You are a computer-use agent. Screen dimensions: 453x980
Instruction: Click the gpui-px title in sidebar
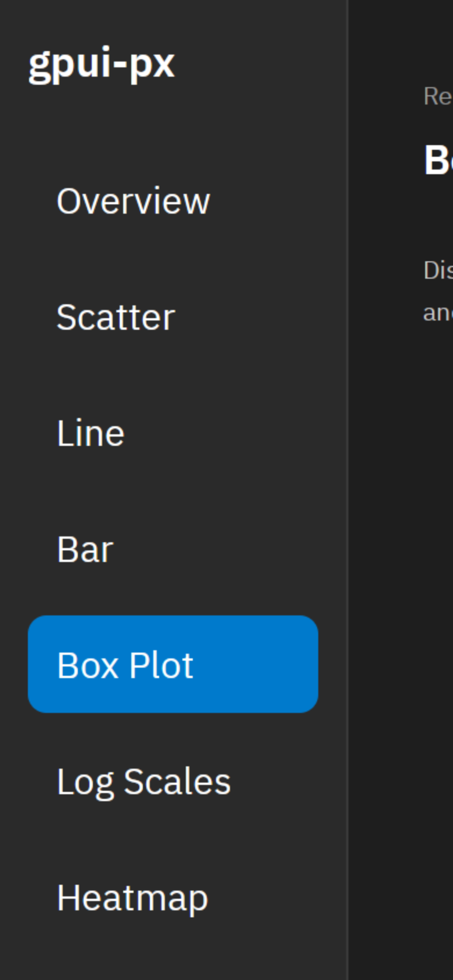(x=102, y=64)
